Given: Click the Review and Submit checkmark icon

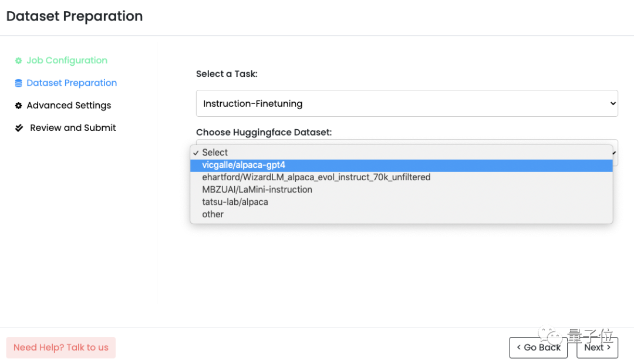Looking at the screenshot, I should click(19, 128).
